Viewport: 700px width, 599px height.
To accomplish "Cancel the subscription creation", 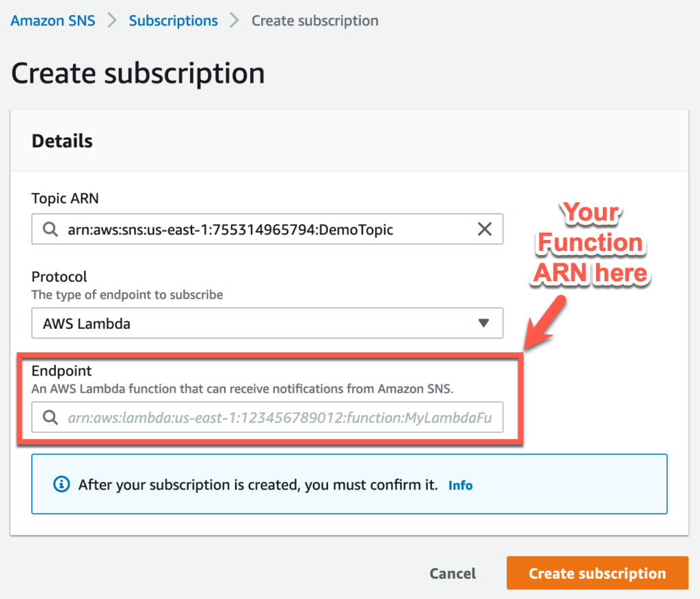I will pyautogui.click(x=453, y=574).
